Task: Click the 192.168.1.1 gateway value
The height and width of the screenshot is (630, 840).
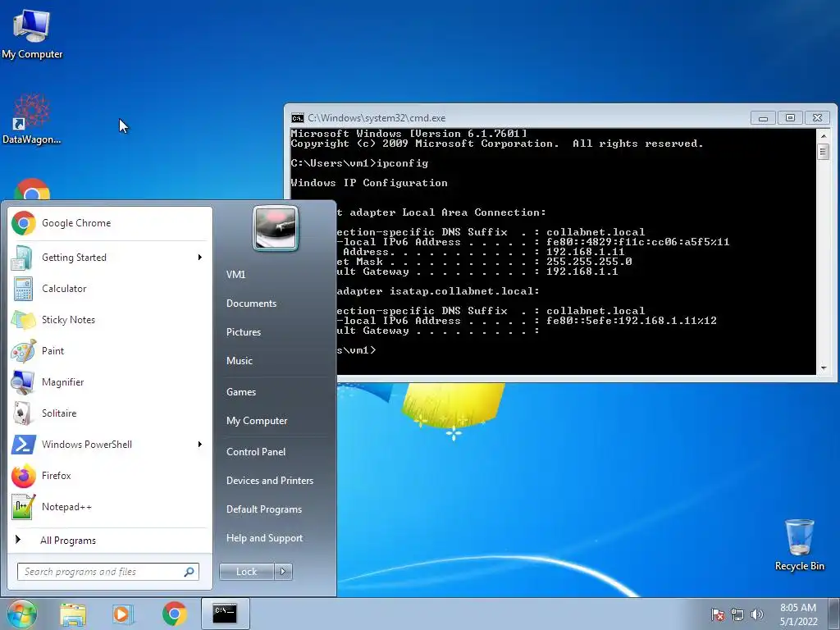Action: click(x=582, y=272)
